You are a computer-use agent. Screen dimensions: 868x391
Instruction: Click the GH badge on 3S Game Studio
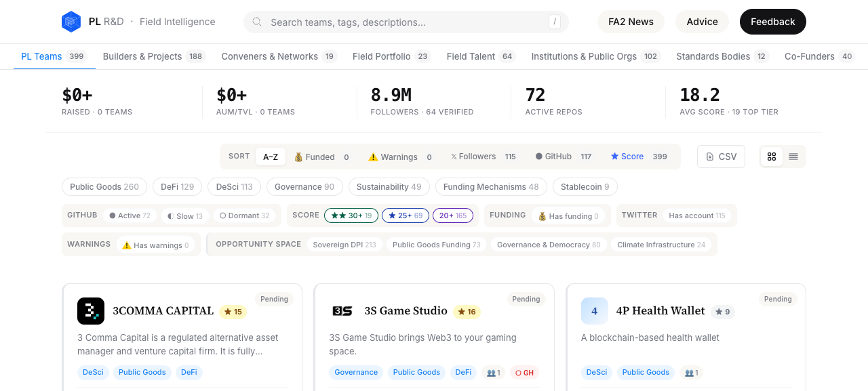(524, 373)
